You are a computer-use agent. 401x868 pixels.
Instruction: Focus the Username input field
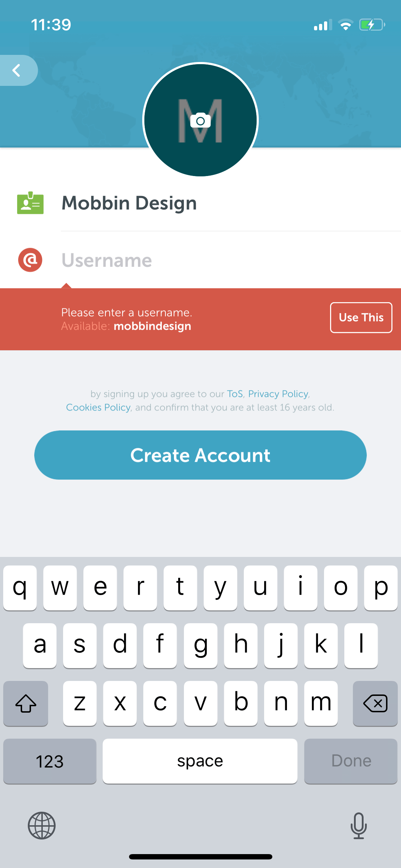231,260
